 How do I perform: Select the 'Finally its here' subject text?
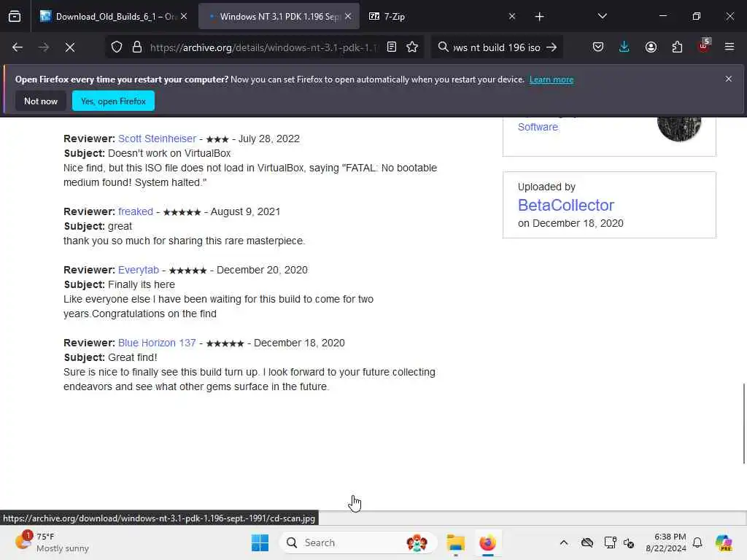click(142, 285)
